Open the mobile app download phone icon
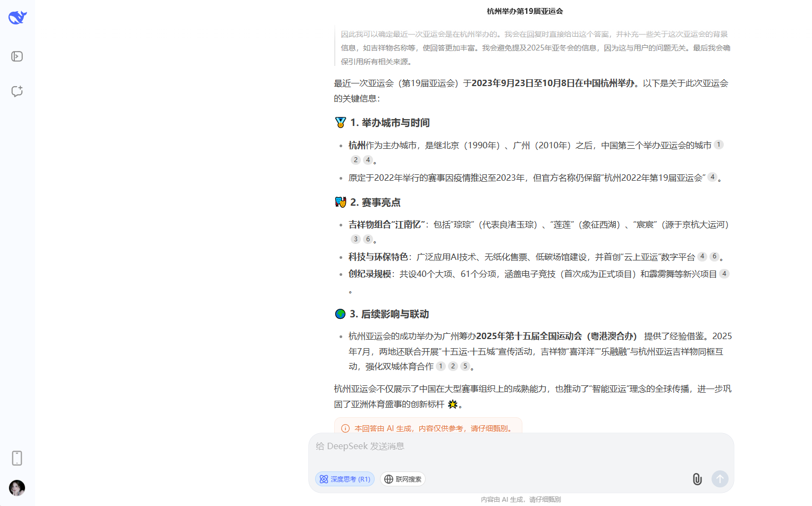 [17, 458]
